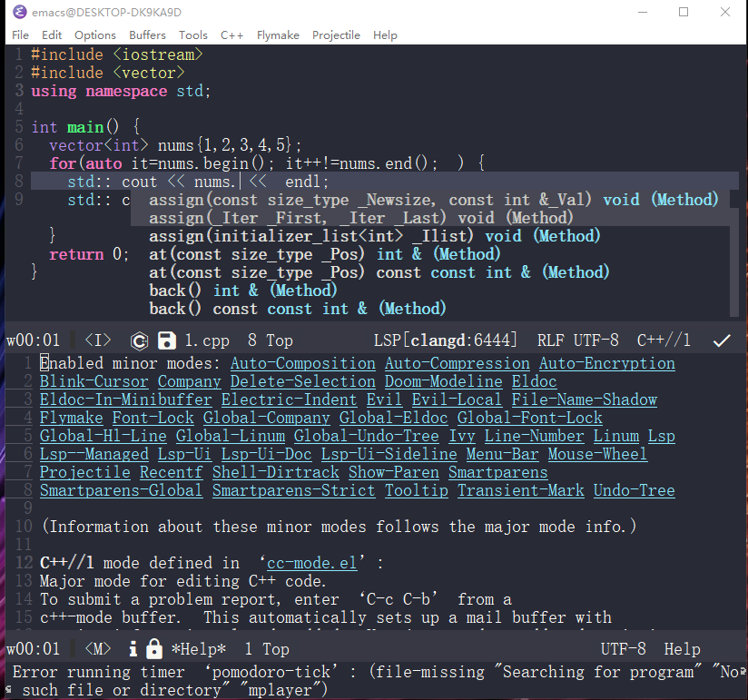Click the save disk icon beside 1.cpp
748x700 pixels.
pyautogui.click(x=166, y=340)
